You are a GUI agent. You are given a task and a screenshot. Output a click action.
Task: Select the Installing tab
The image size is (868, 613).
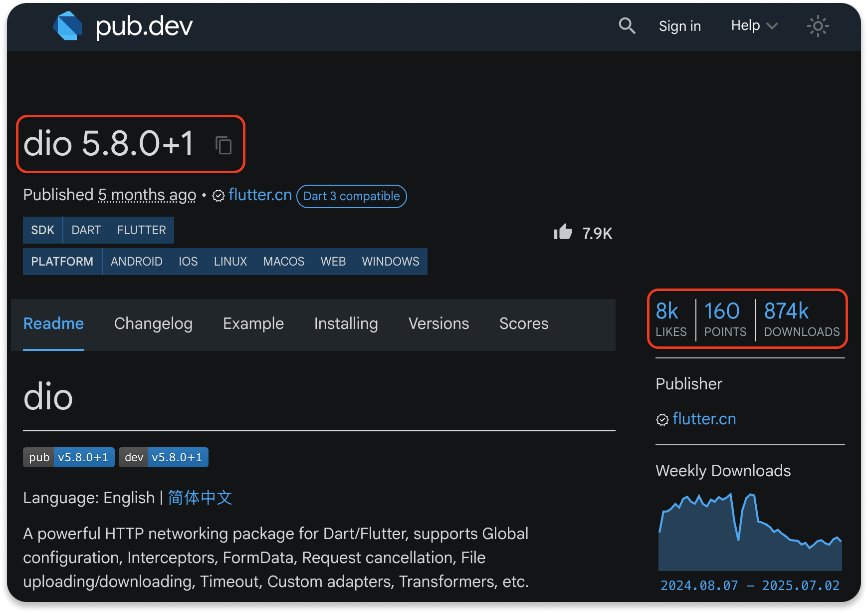tap(346, 323)
